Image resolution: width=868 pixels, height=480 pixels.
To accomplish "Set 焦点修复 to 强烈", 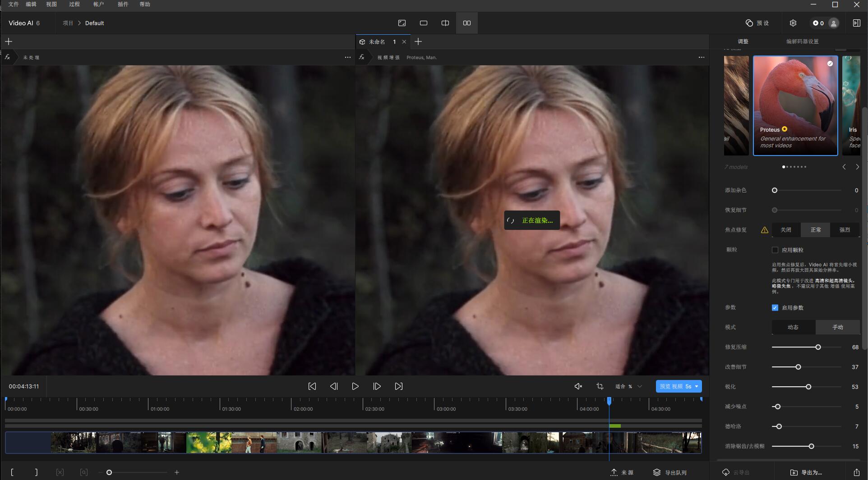I will point(845,230).
